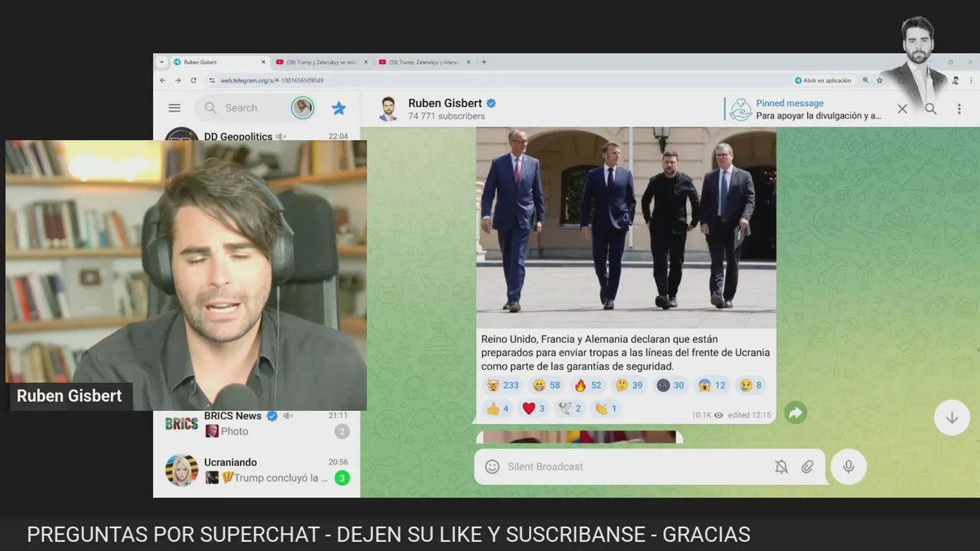Open the Telegram hamburger menu

(x=175, y=108)
